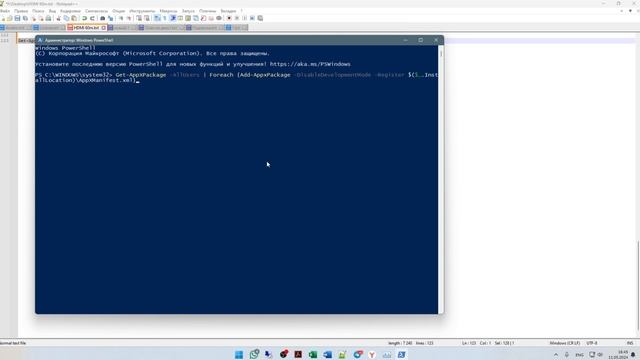The width and height of the screenshot is (640, 360).
Task: Open the taskbar clock and date
Action: tap(618, 355)
